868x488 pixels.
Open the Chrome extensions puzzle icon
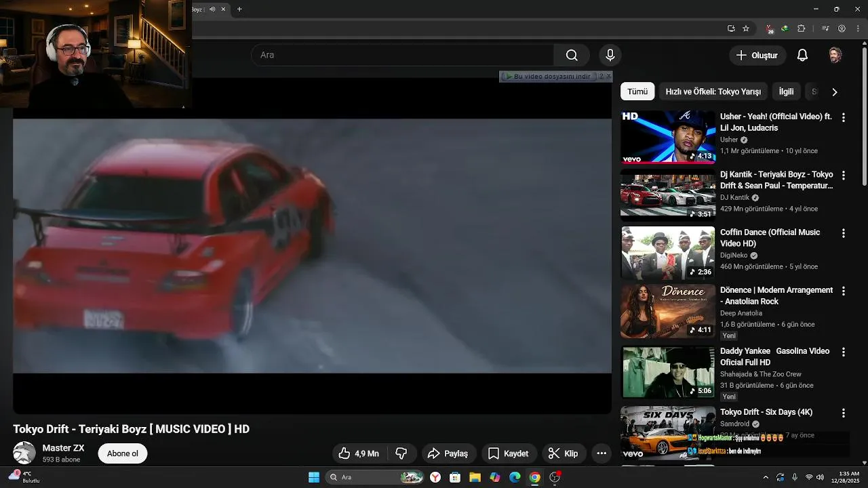click(801, 28)
